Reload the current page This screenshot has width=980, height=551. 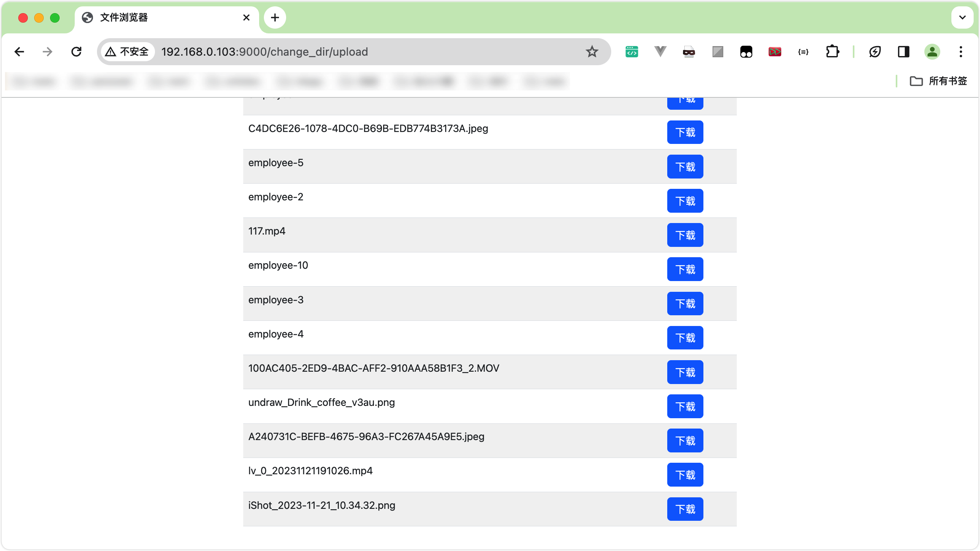point(76,52)
